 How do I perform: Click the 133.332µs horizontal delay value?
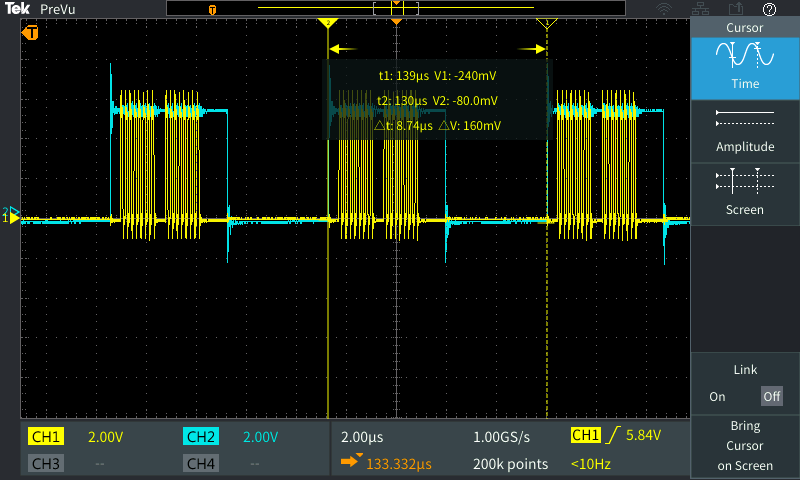click(398, 464)
